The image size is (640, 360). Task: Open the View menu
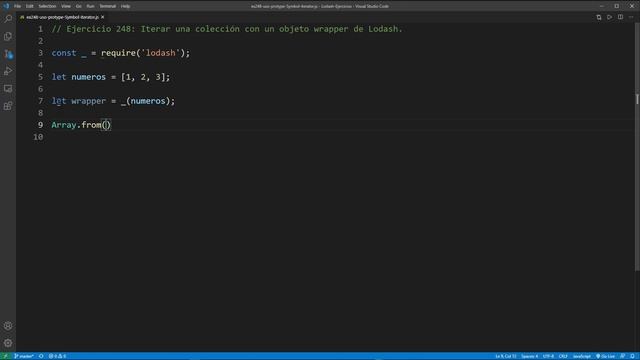coord(66,6)
